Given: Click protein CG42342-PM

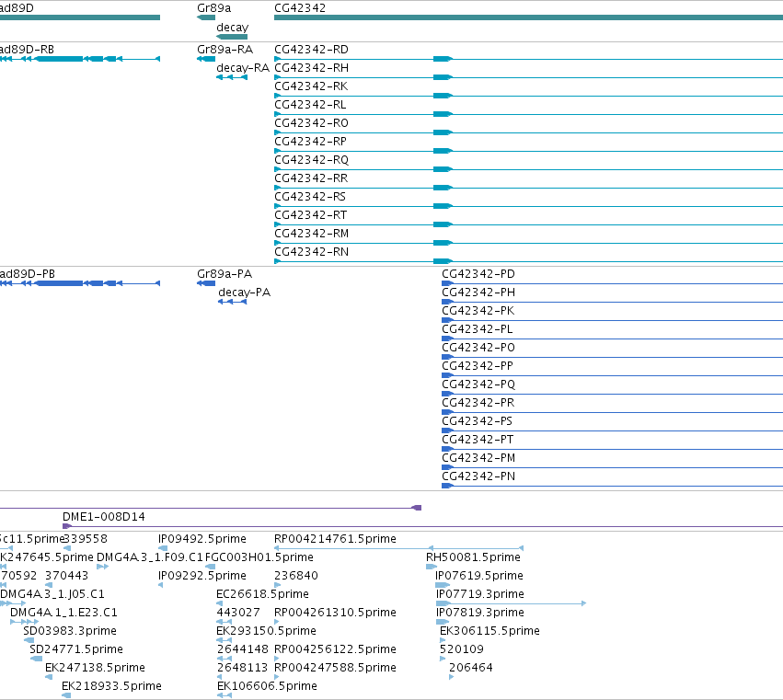Looking at the screenshot, I should pyautogui.click(x=478, y=458).
